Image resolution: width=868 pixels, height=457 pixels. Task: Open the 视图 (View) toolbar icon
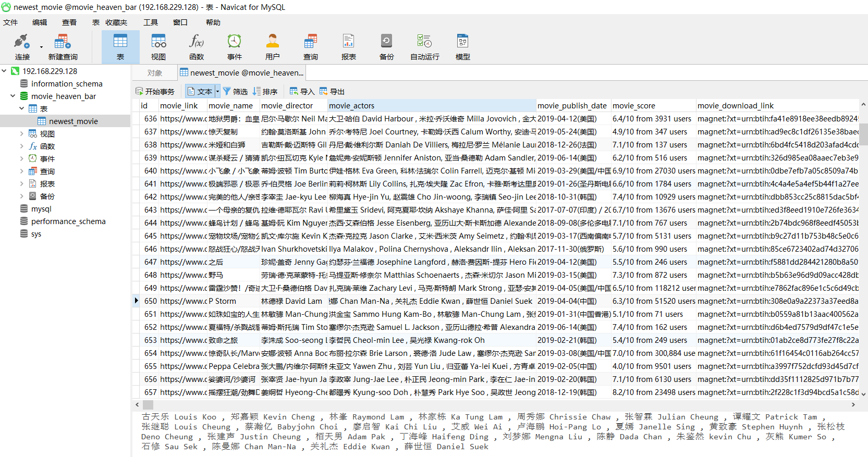(x=158, y=46)
